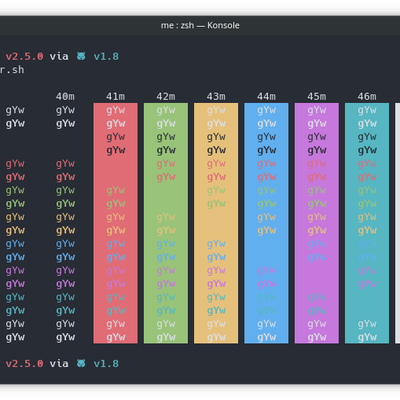Click the 'r.sh' command text
Viewport: 400px width, 400px height.
tap(12, 70)
